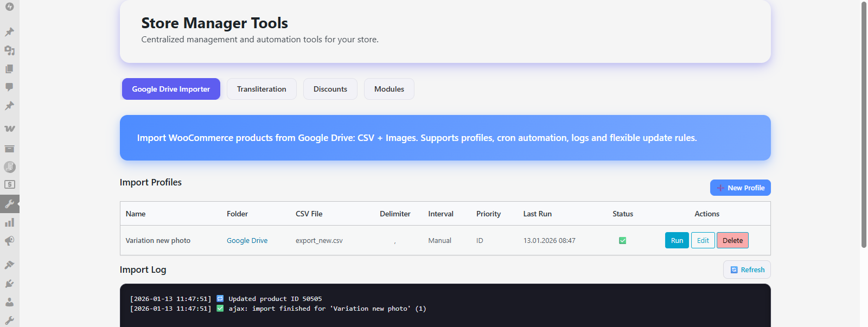Click the 'Last Run' column header

click(538, 214)
